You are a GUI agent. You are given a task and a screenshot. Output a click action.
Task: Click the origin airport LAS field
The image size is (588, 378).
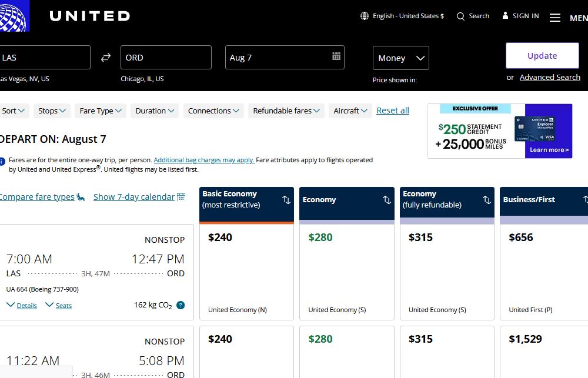click(x=45, y=58)
